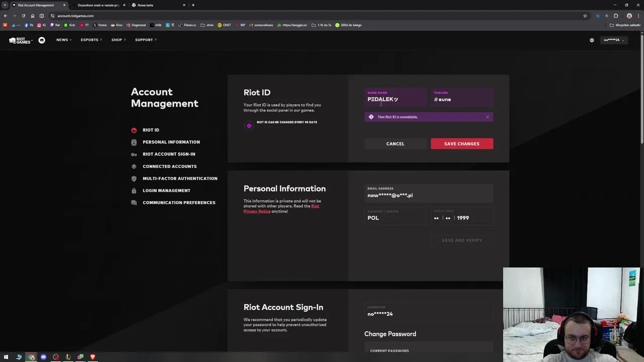
Task: Open the browser three-dot menu
Action: 638,16
